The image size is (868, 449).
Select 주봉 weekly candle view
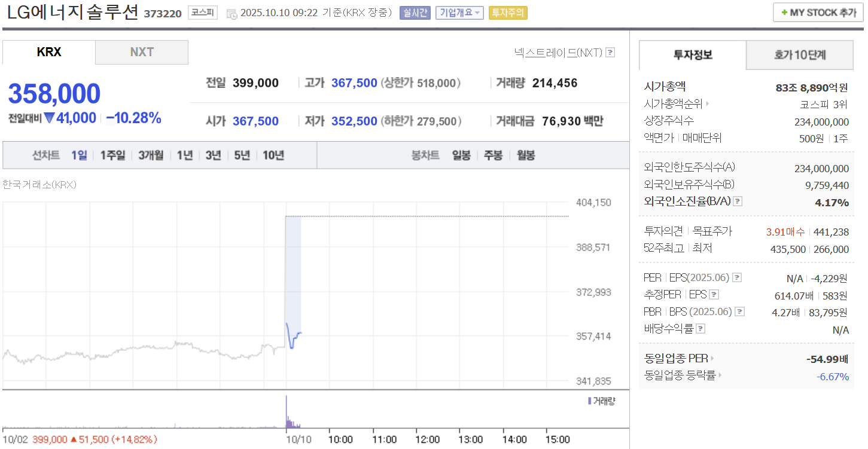coord(492,154)
